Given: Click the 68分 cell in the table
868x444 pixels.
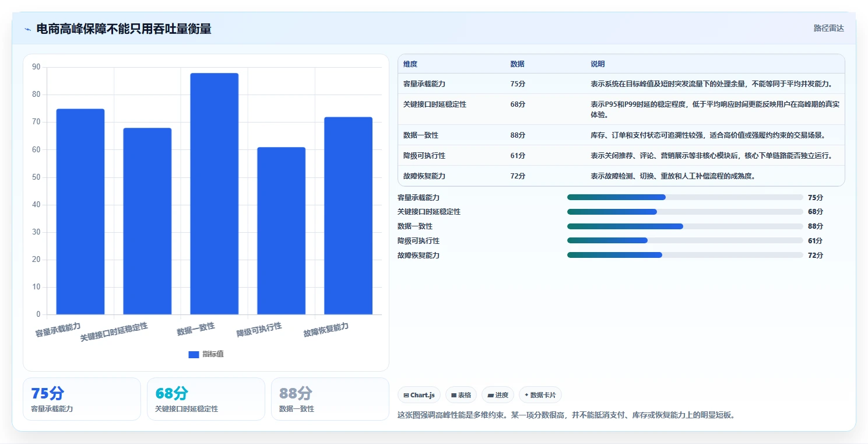Looking at the screenshot, I should point(518,104).
